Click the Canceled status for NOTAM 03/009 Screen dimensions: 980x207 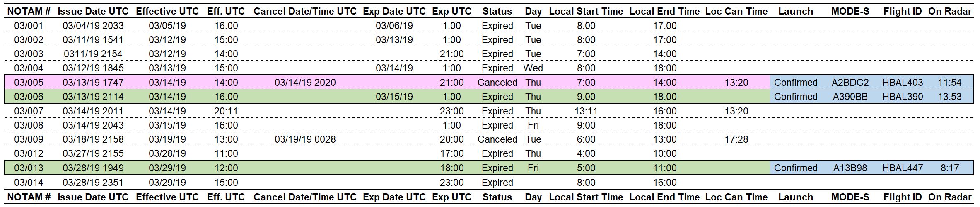click(497, 139)
